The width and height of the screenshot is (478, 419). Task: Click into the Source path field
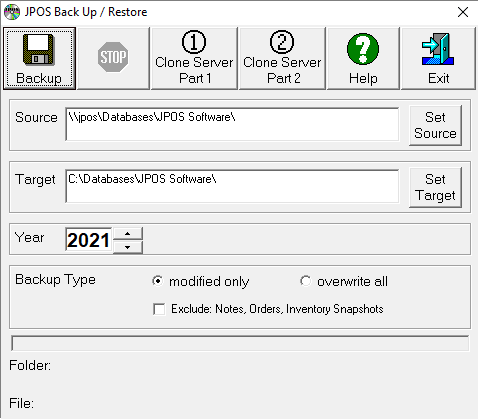[x=232, y=124]
